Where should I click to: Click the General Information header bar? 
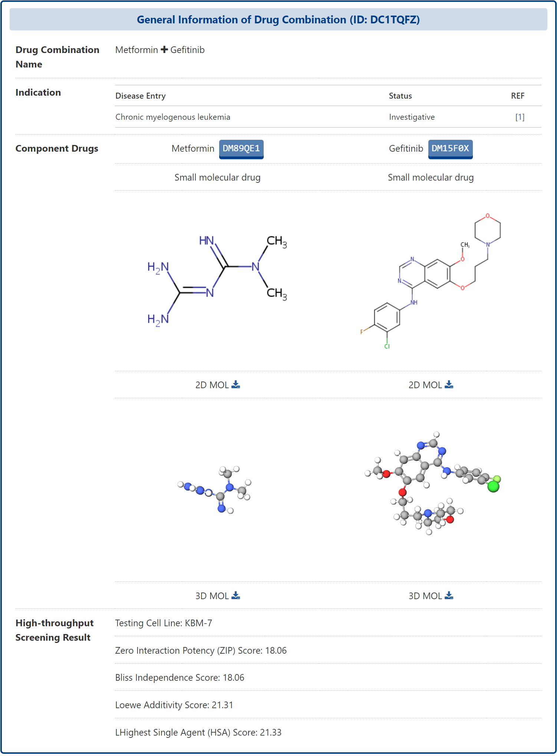point(278,20)
